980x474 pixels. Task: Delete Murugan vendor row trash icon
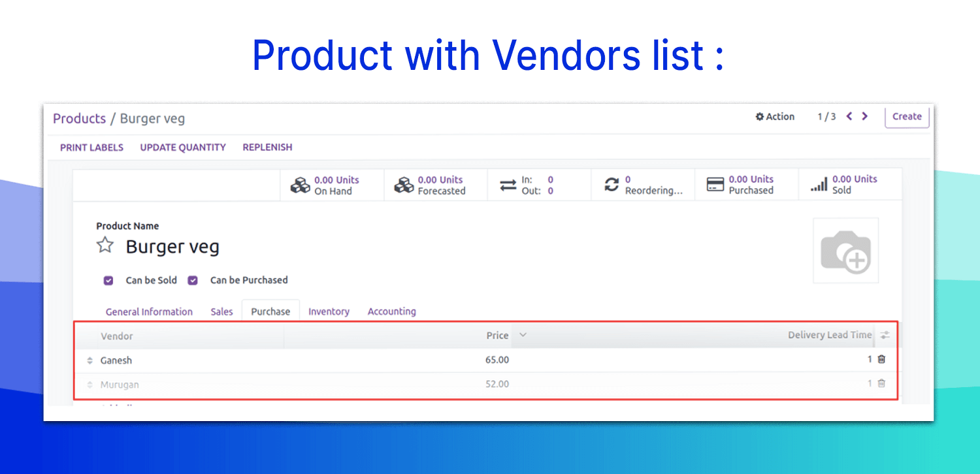coord(881,383)
